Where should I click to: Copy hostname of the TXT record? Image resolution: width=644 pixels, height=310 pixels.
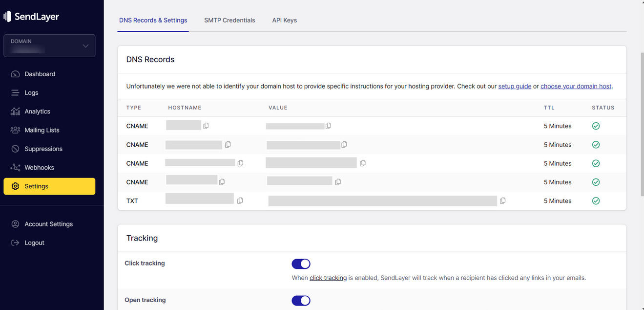pyautogui.click(x=240, y=201)
